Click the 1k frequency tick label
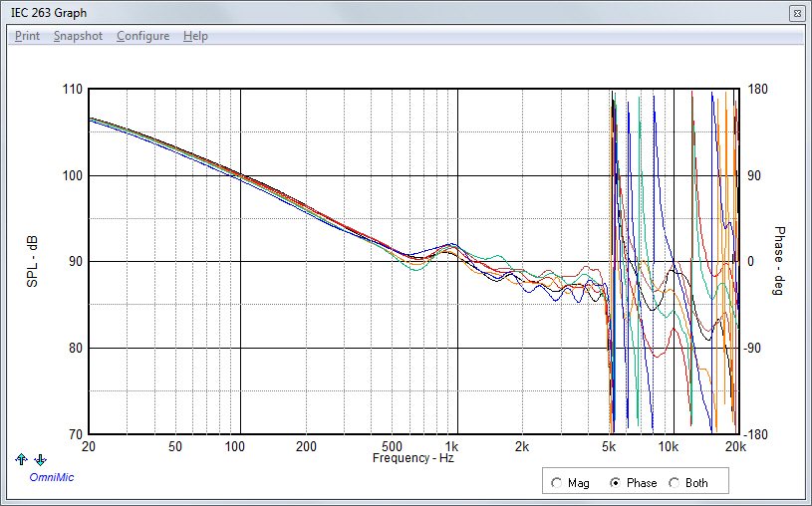Screen dimensions: 812x506 452,446
